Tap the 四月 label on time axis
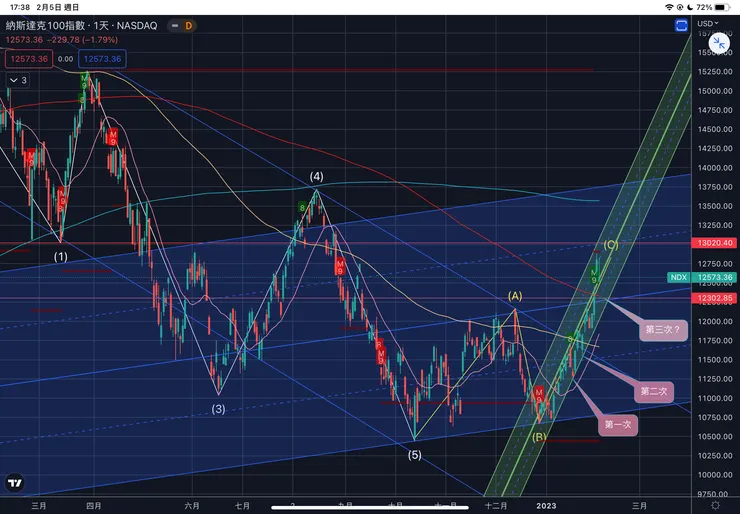The height and width of the screenshot is (514, 740). coord(94,506)
